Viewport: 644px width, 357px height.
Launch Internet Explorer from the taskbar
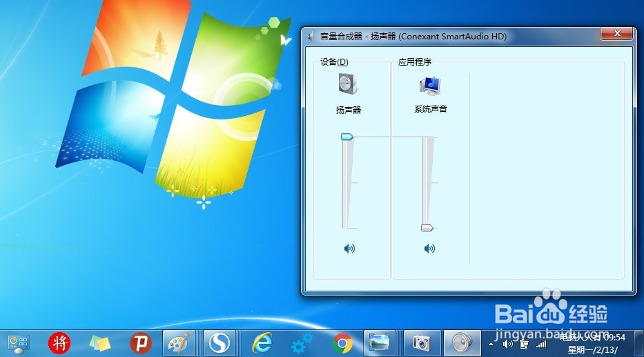(262, 343)
